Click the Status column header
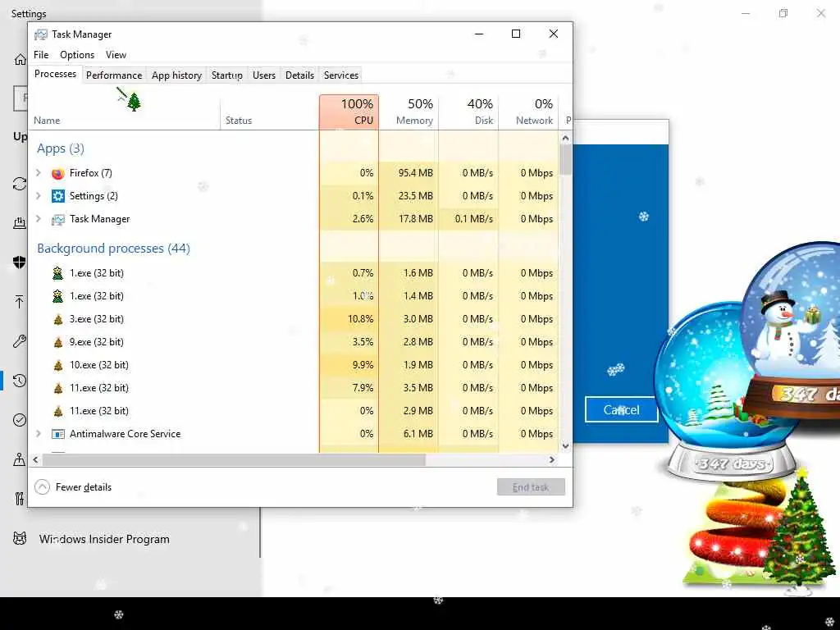Viewport: 840px width, 630px height. [269, 112]
